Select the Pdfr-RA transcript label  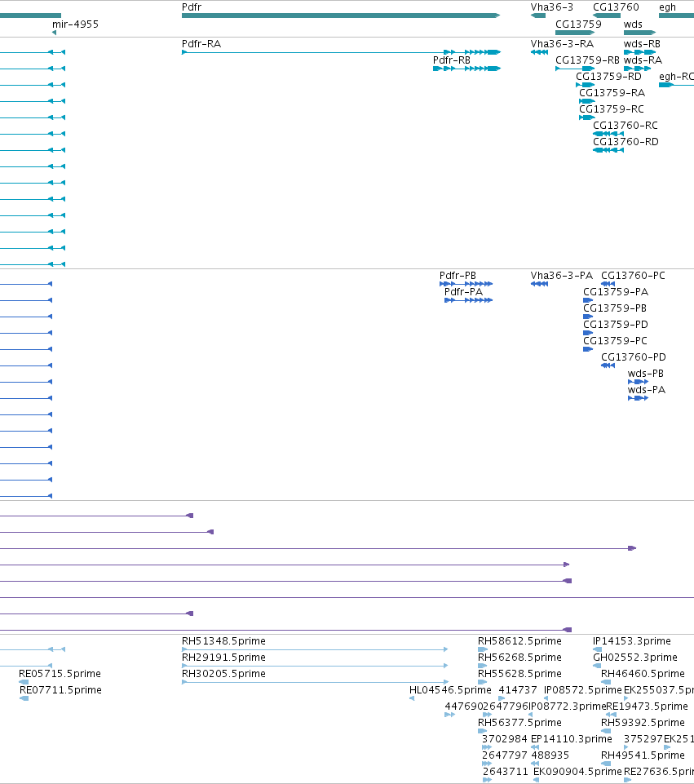pos(201,44)
